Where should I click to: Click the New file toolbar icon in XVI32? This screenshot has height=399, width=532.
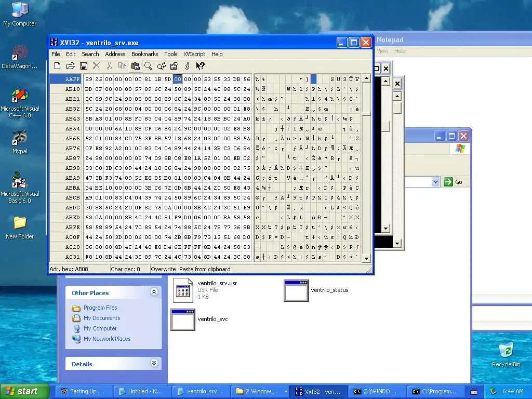[x=57, y=66]
